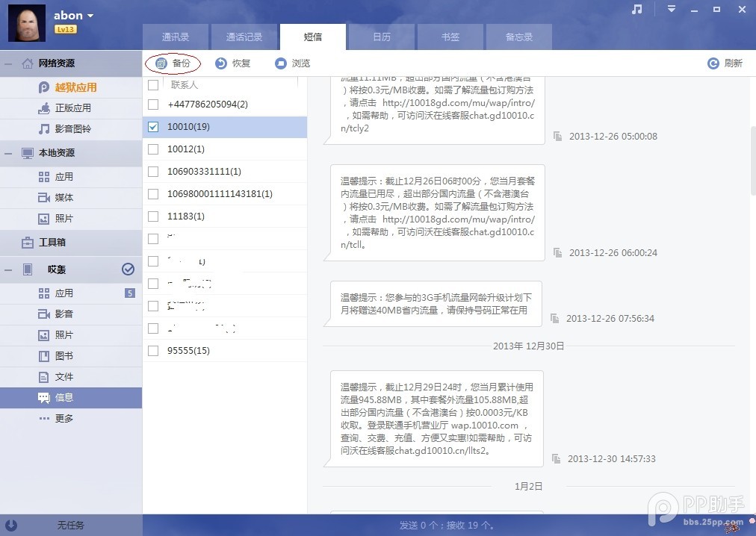Click the music note icon at top right

point(637,10)
